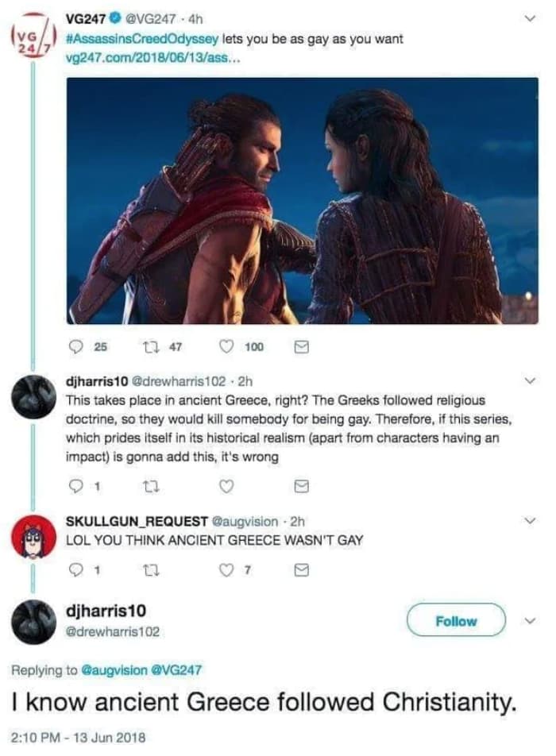
Task: Expand options chevron on VG247 tweet
Action: click(531, 19)
